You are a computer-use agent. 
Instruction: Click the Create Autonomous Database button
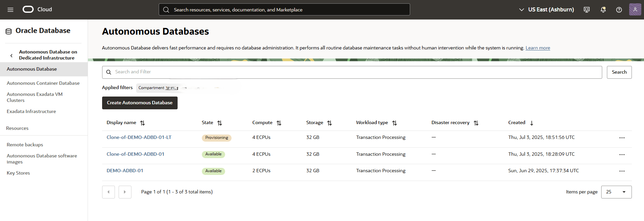[x=140, y=103]
